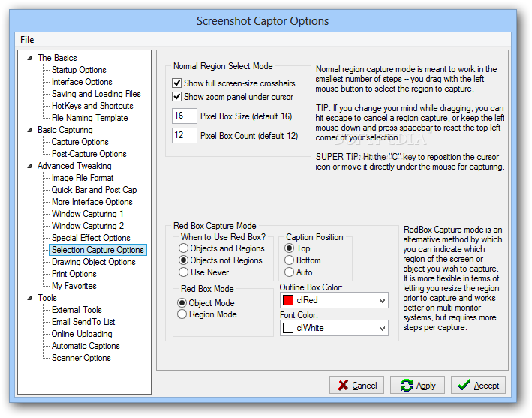Open Special Effect Options
Screen dimensions: 532x418
(x=91, y=238)
